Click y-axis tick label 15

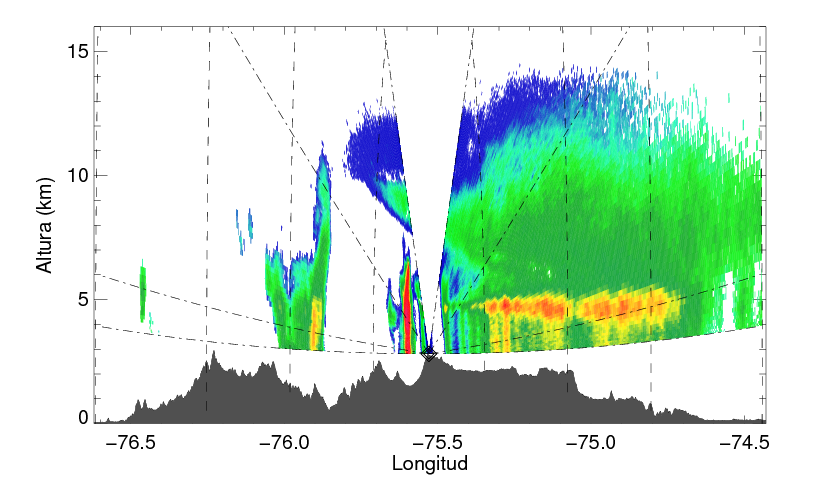pos(77,51)
